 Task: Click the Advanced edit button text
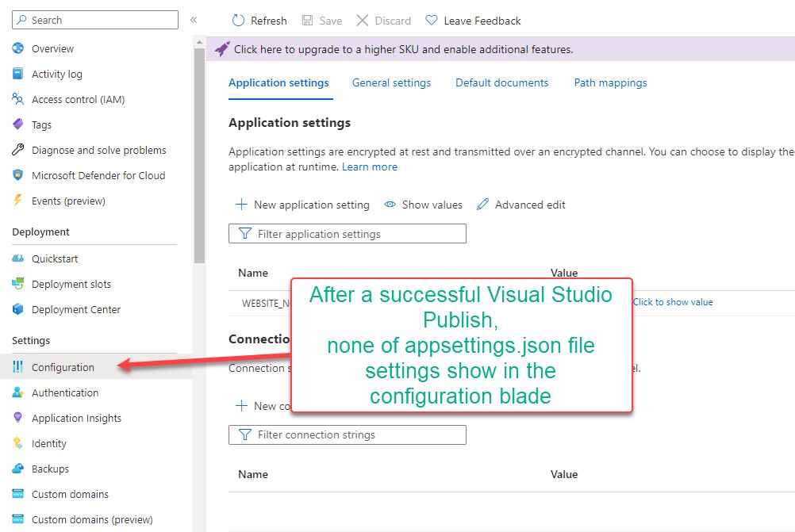pos(530,205)
